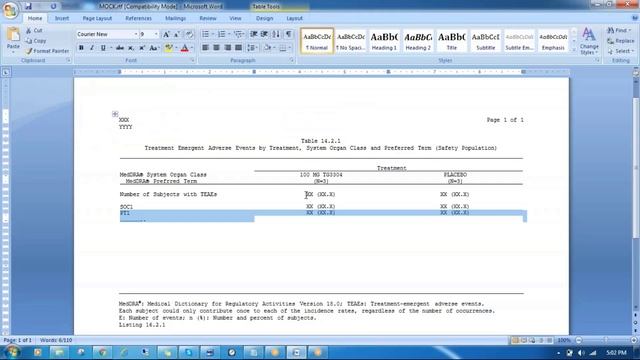Image resolution: width=640 pixels, height=360 pixels.
Task: Open the Home ribbon tab
Action: point(35,18)
